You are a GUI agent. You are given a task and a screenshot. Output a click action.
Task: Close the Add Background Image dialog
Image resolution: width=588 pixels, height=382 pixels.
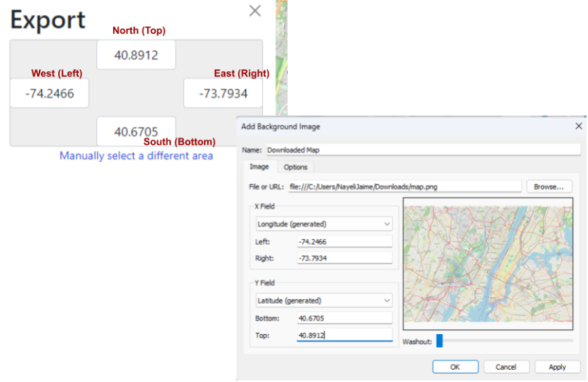(578, 126)
